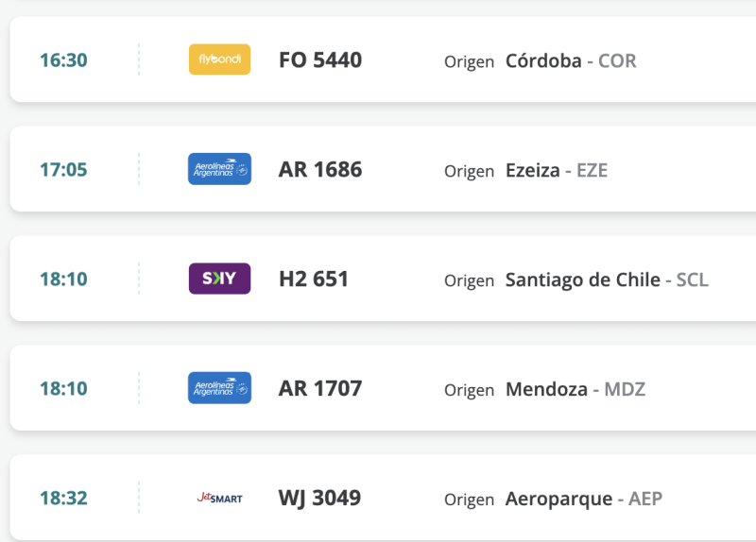Click the 18:10 time for AR 1707
The width and height of the screenshot is (756, 542).
[63, 389]
